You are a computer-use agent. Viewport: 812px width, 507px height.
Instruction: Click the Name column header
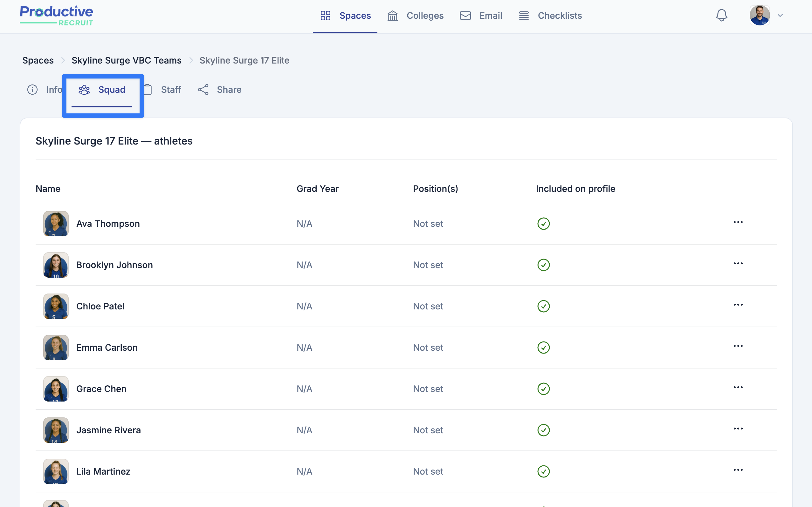pos(48,189)
